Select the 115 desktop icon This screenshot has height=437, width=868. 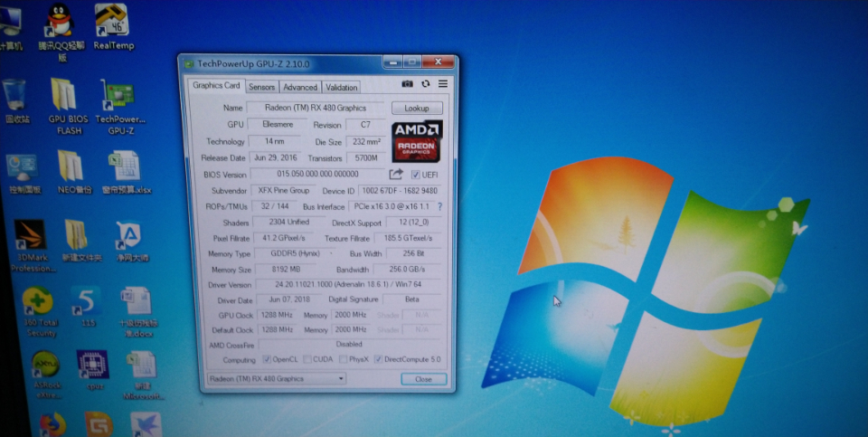[x=88, y=307]
